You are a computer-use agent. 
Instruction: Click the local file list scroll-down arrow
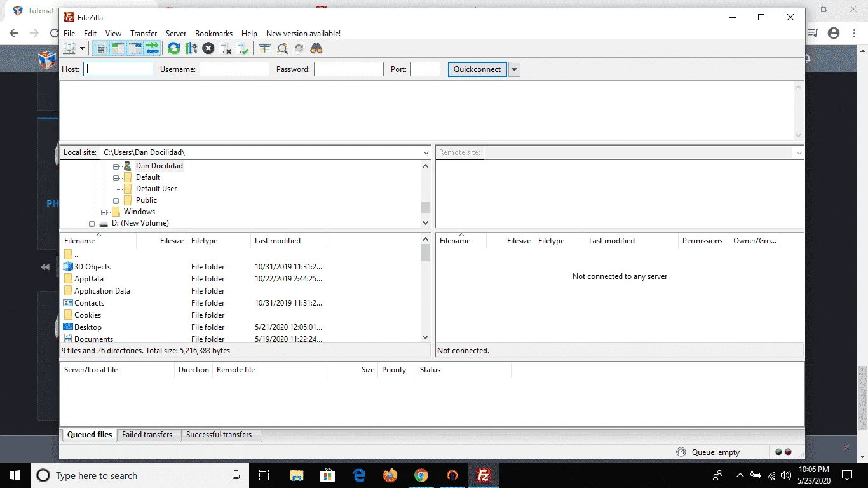tap(426, 337)
